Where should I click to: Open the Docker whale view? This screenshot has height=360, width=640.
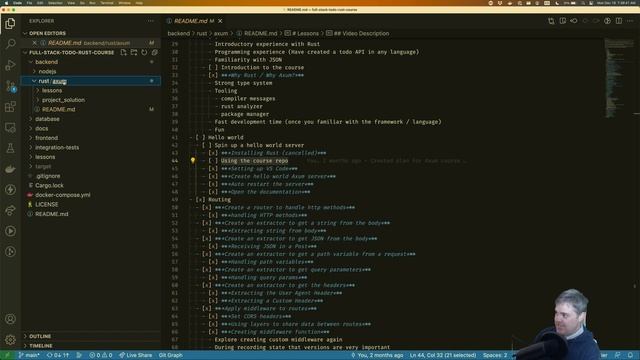[x=10, y=169]
